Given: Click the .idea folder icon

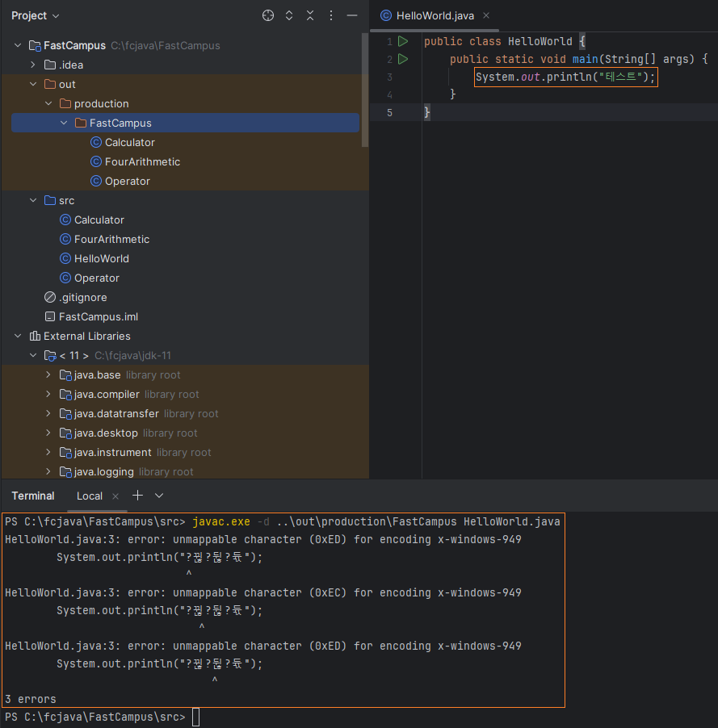Looking at the screenshot, I should [x=50, y=65].
